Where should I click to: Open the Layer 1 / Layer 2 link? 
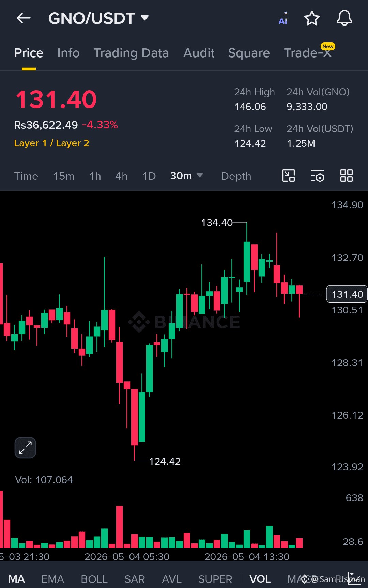51,143
